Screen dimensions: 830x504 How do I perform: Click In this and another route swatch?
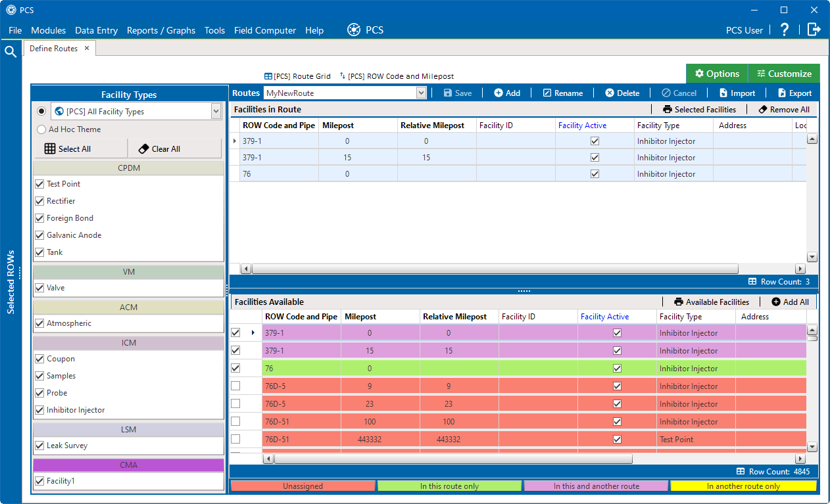tap(597, 486)
